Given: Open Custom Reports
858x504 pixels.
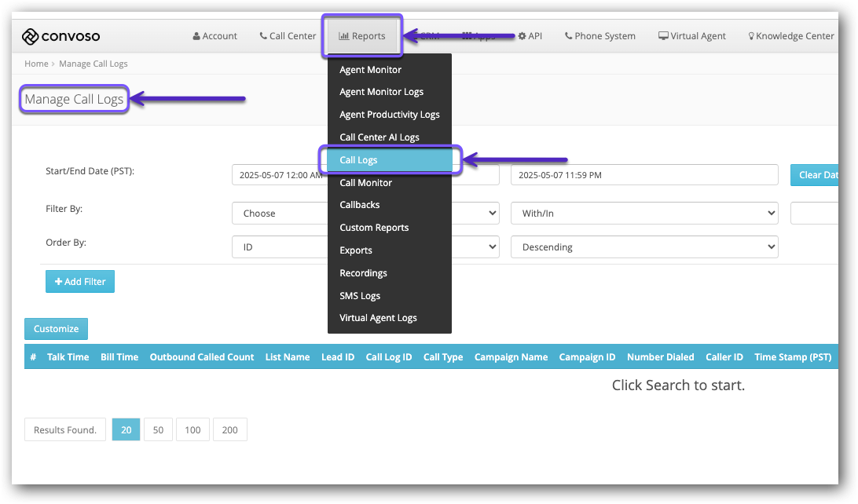Looking at the screenshot, I should (x=374, y=228).
